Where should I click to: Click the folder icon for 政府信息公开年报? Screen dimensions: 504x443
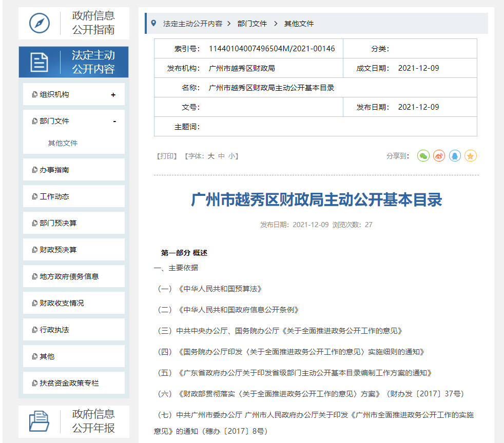[x=40, y=421]
